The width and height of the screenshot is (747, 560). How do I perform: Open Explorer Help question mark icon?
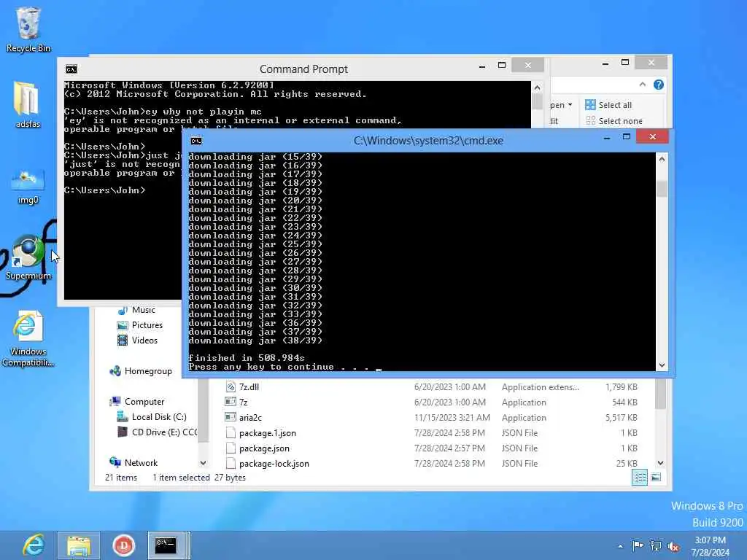659,85
